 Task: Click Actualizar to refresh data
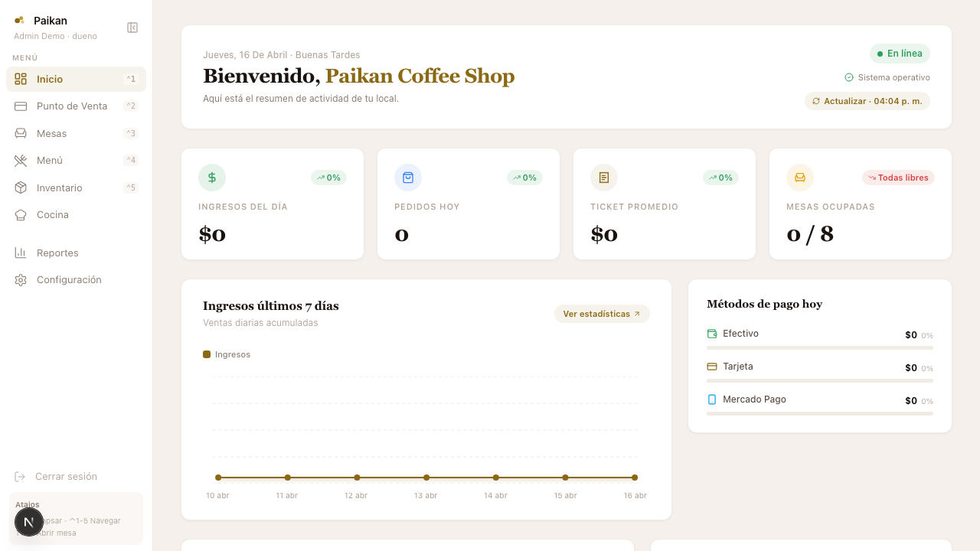point(867,101)
